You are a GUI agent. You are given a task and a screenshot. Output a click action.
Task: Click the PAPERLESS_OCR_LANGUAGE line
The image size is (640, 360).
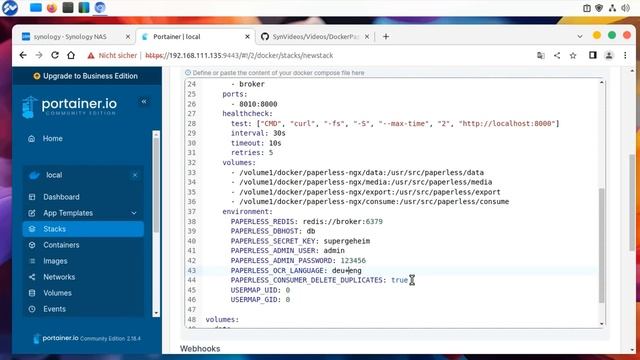[x=296, y=270]
